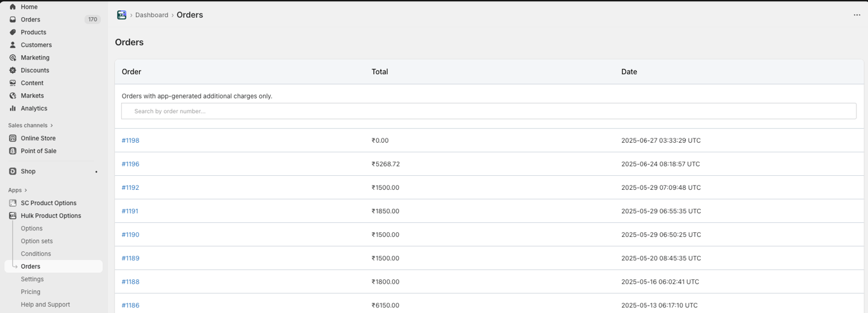Click the Markets globe icon
Image resolution: width=868 pixels, height=313 pixels.
(x=13, y=96)
